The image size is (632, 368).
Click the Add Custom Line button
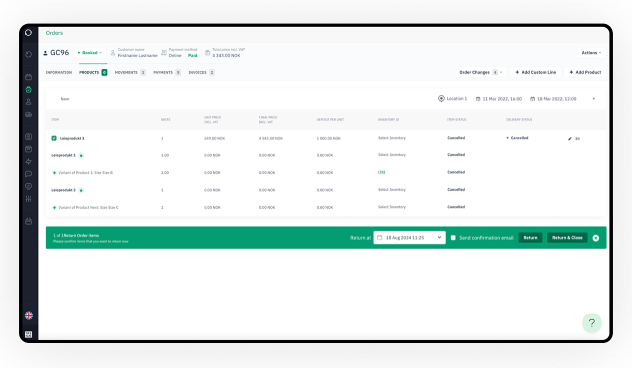click(x=536, y=72)
